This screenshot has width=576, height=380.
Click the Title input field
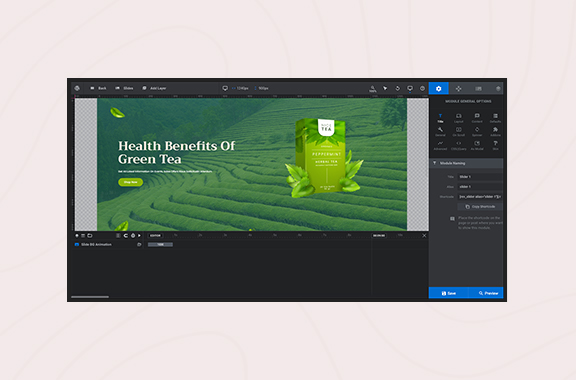480,177
